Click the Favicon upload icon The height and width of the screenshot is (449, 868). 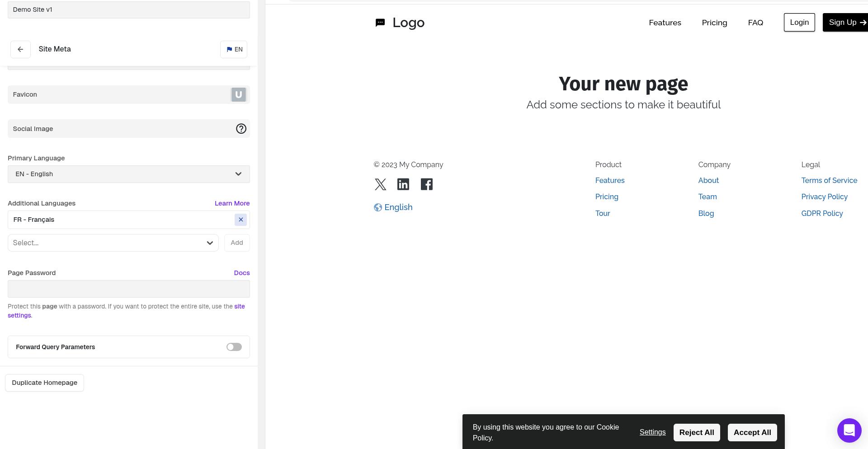(x=238, y=94)
